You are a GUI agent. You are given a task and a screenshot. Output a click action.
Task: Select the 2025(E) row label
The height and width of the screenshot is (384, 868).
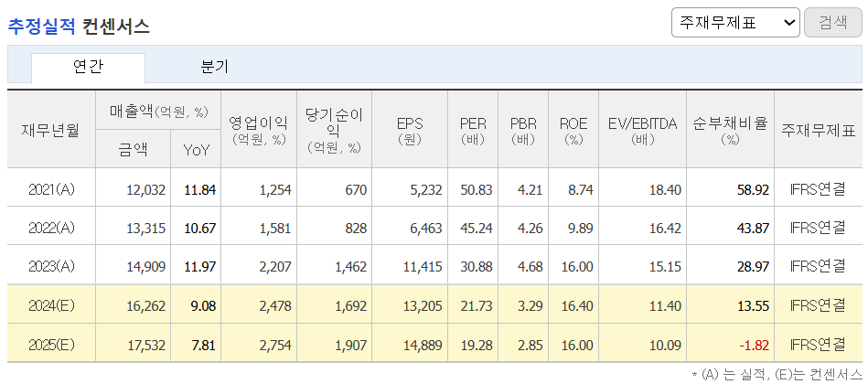coord(51,345)
